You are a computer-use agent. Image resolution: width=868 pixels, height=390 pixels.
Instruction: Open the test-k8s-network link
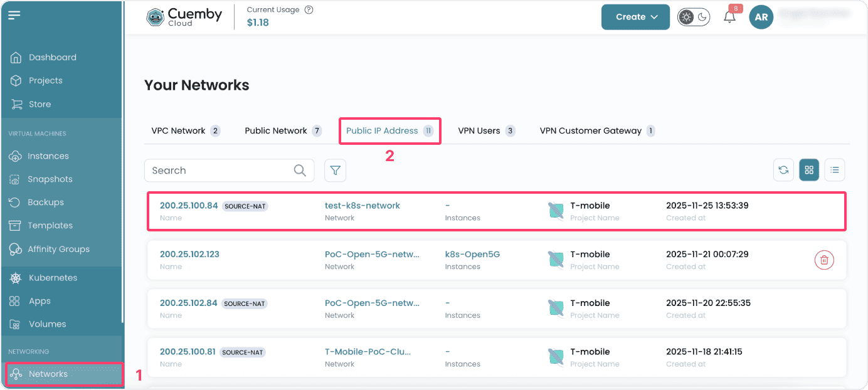click(x=362, y=206)
